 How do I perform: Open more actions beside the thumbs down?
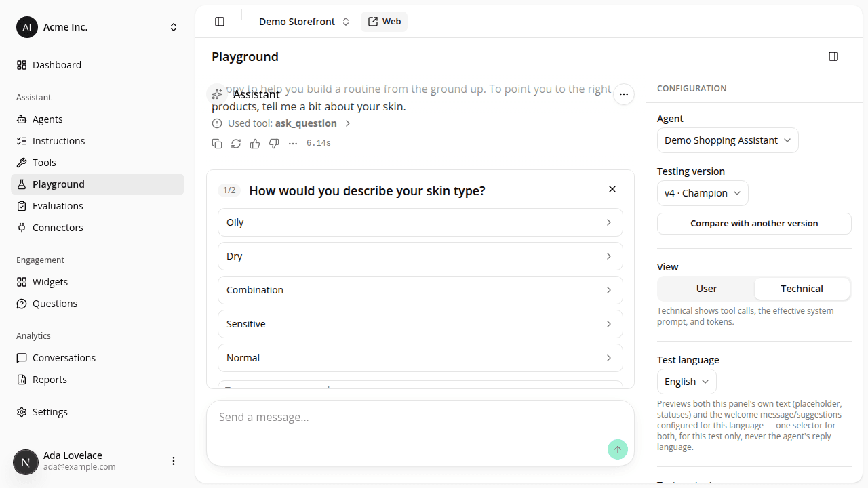[293, 143]
